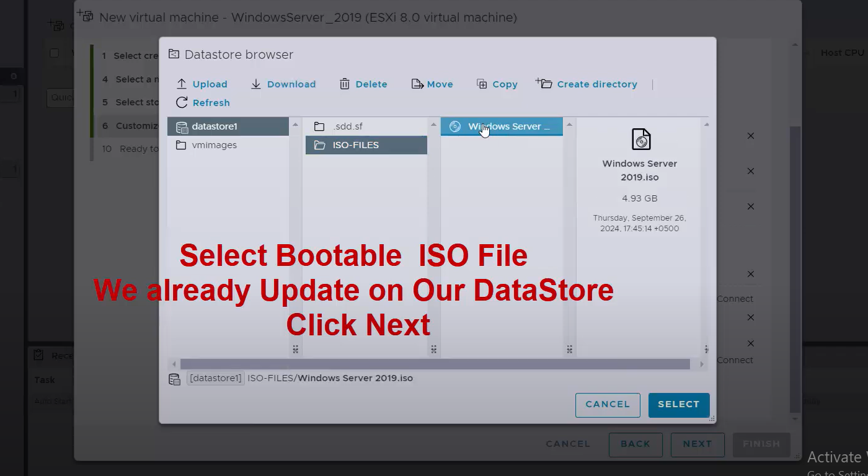Click scroll-up arrow of the file column
Viewport: 868px width, 476px height.
click(569, 125)
